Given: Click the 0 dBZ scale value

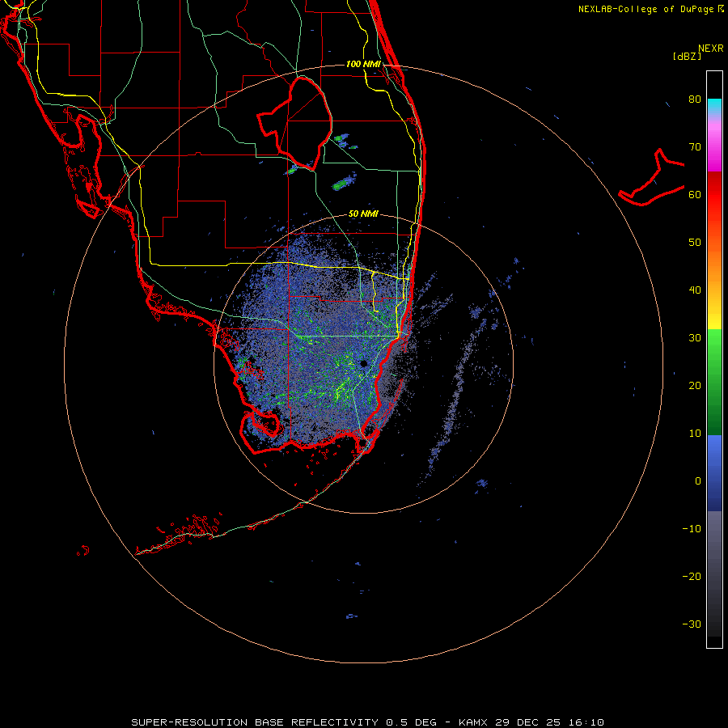Looking at the screenshot, I should click(698, 481).
